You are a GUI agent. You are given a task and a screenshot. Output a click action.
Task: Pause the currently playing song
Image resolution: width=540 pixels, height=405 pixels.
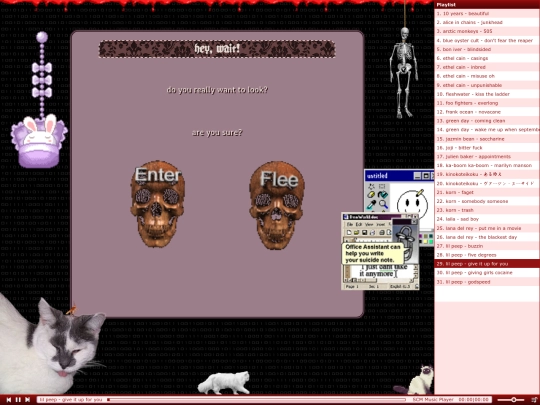tap(18, 399)
